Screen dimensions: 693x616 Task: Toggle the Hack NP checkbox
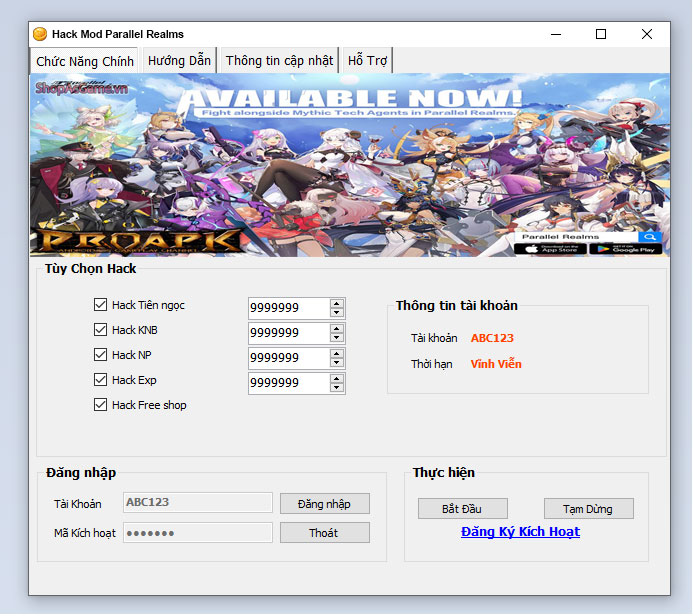point(100,354)
